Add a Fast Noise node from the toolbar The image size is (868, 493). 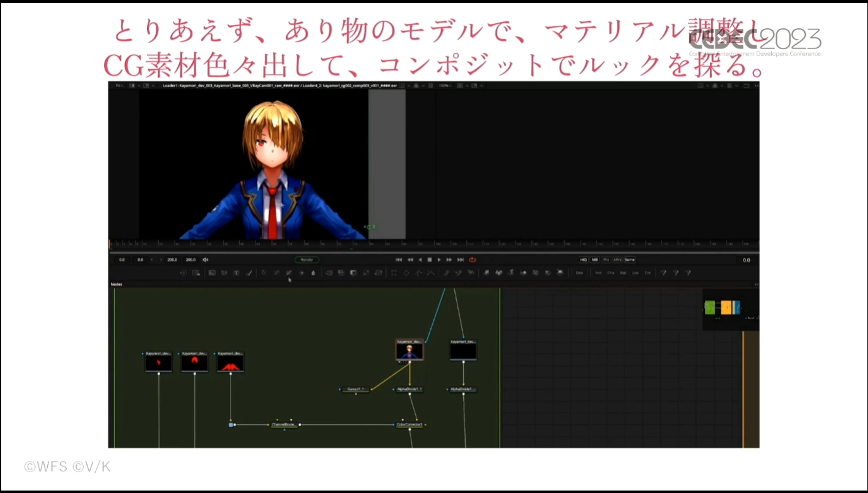point(224,273)
